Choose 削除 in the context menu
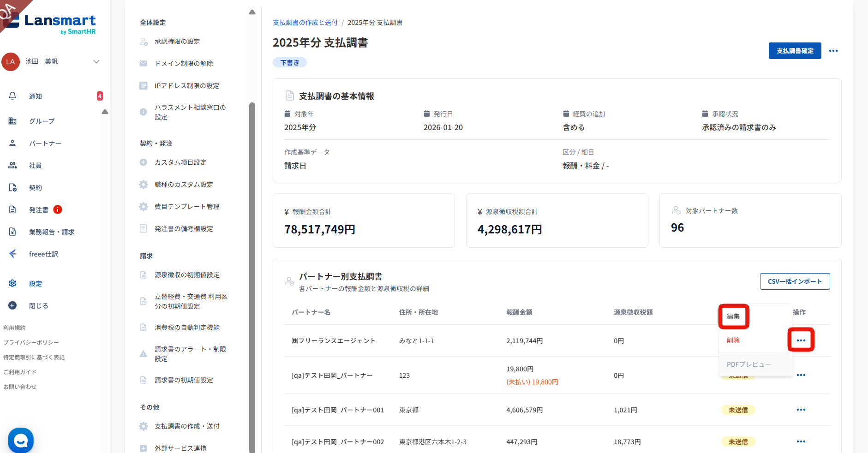 (733, 340)
